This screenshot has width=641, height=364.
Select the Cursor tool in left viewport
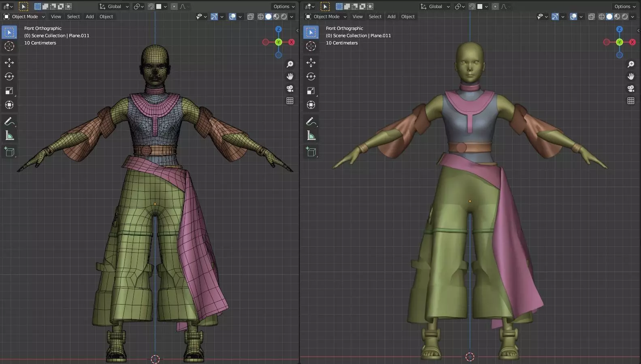click(9, 46)
